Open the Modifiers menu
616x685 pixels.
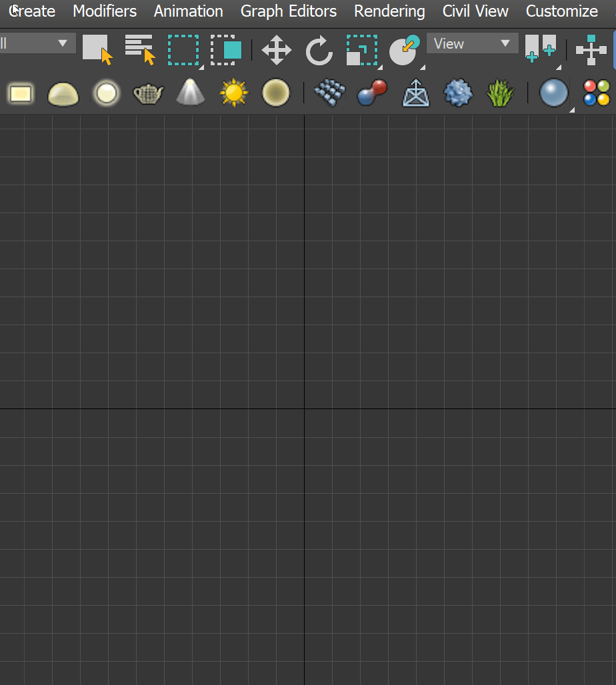pyautogui.click(x=105, y=11)
